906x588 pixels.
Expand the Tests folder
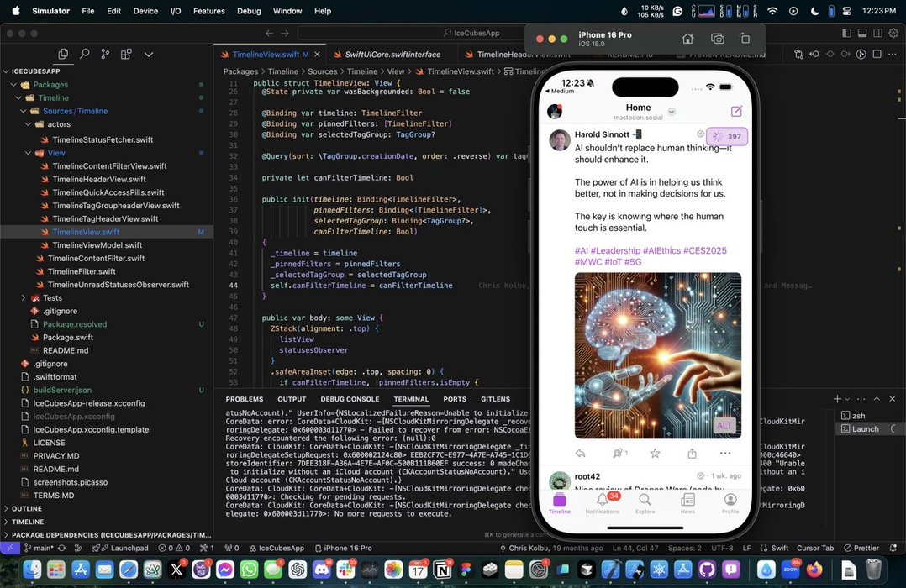tap(24, 297)
